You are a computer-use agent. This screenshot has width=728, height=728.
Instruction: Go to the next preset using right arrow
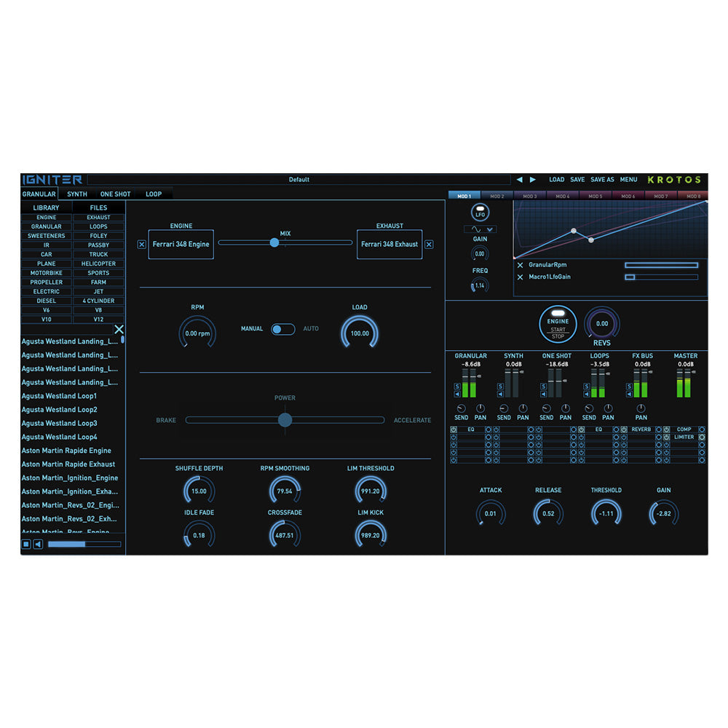pos(533,180)
